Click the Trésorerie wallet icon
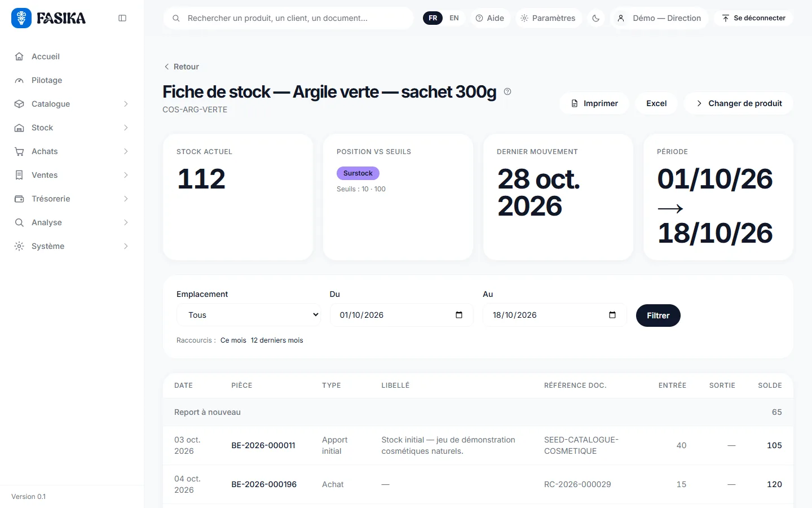The height and width of the screenshot is (508, 812). point(19,199)
